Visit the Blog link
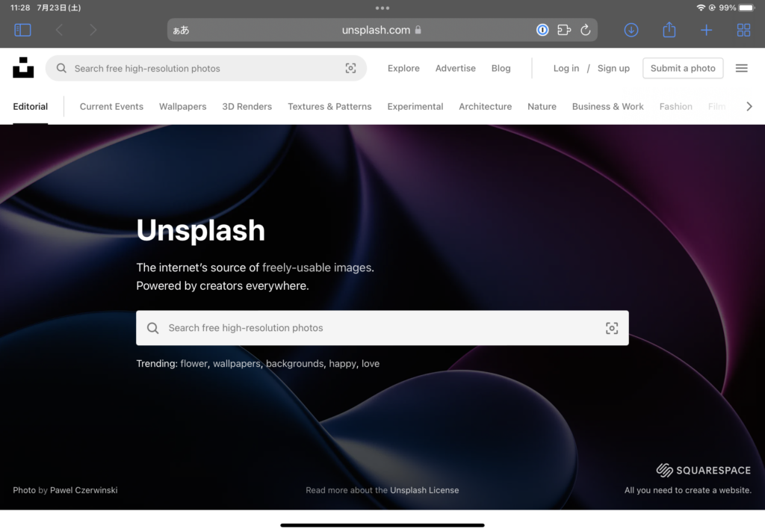This screenshot has width=765, height=532. [x=501, y=68]
